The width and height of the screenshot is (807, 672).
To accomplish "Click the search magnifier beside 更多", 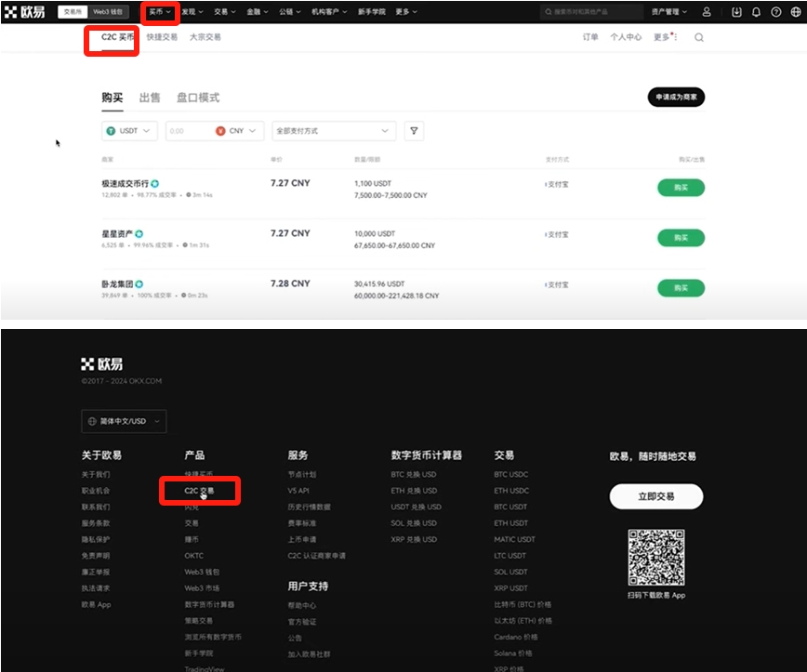I will click(698, 37).
